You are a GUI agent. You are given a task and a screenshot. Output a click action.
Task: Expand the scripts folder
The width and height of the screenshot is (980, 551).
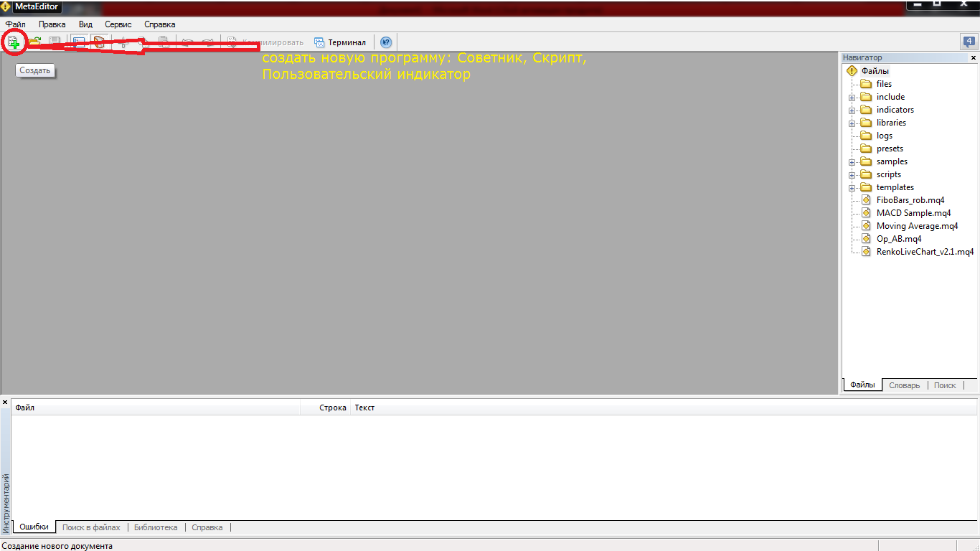tap(852, 175)
